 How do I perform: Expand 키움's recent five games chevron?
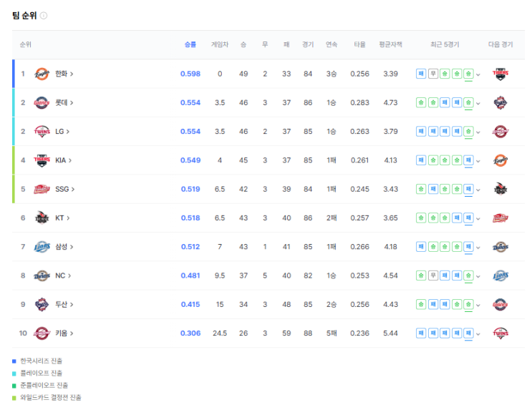click(478, 334)
